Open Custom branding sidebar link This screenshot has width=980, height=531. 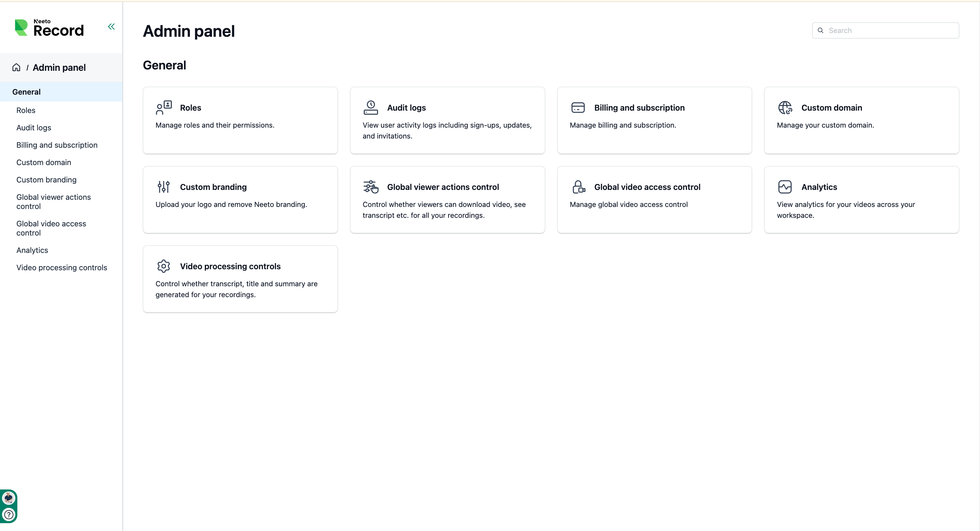click(x=46, y=180)
